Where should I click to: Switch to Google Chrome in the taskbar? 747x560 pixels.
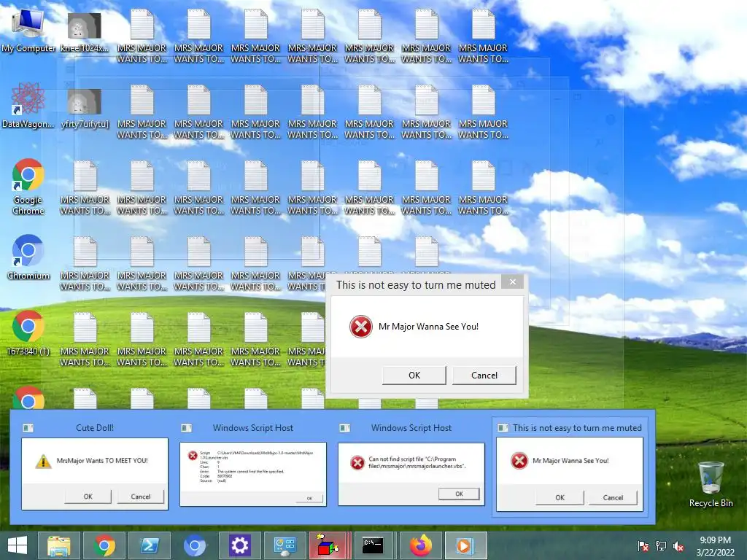pos(104,545)
